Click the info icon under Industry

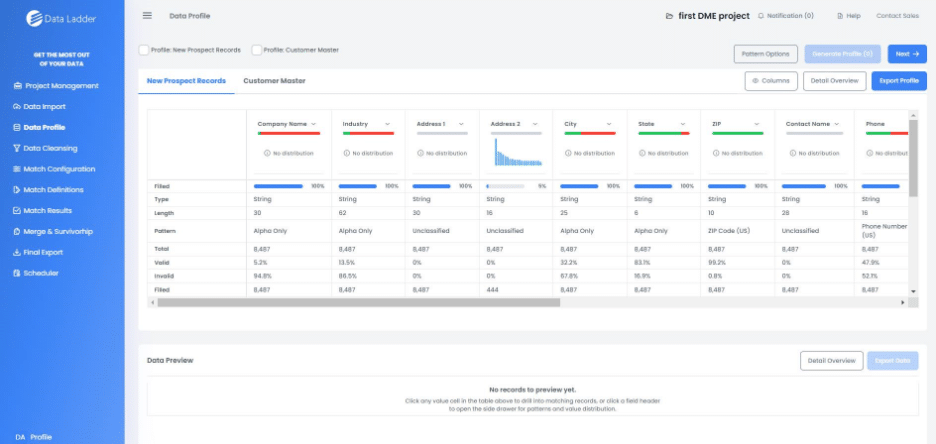[347, 153]
